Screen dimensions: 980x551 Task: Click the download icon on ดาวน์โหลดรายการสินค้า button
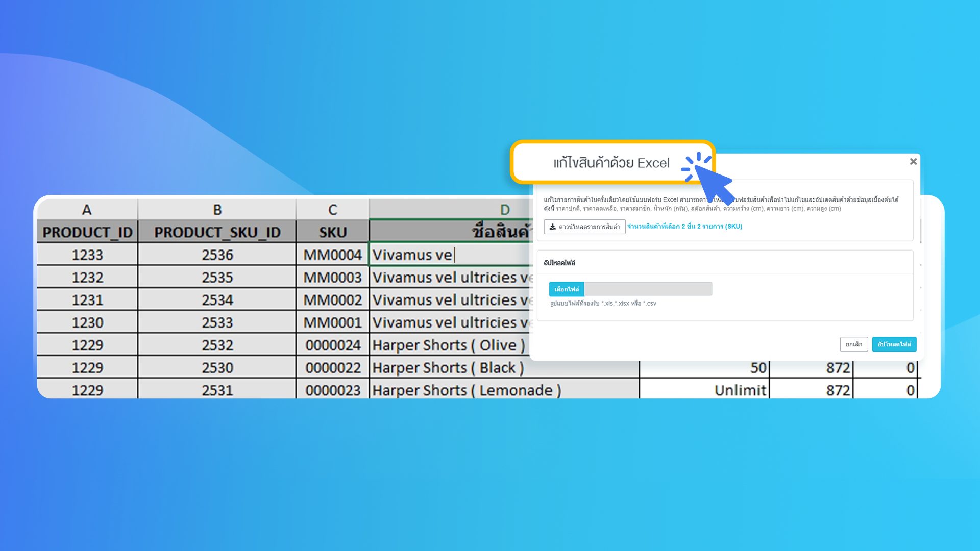tap(553, 227)
